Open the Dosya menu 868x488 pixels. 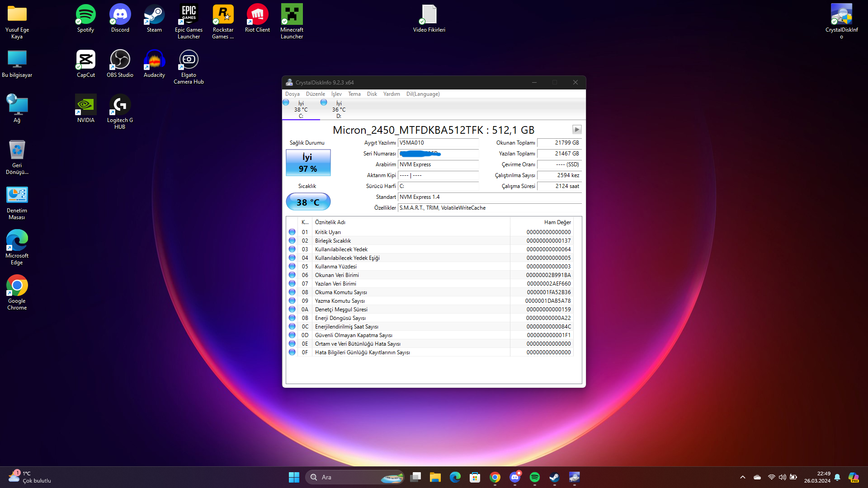tap(292, 94)
